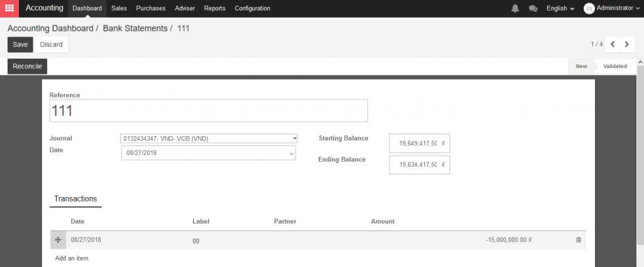
Task: Discard the changes
Action: tap(52, 45)
